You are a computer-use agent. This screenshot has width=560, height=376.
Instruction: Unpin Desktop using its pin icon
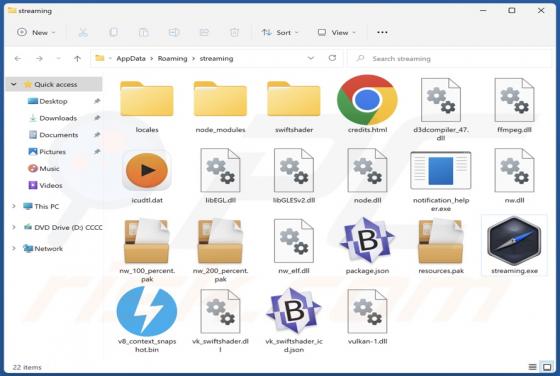click(97, 101)
